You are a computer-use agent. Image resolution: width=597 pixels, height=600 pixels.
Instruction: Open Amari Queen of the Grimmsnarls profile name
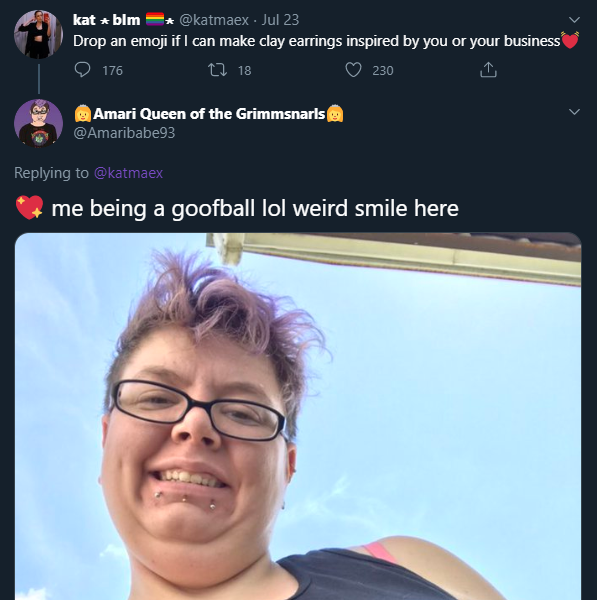(x=209, y=114)
